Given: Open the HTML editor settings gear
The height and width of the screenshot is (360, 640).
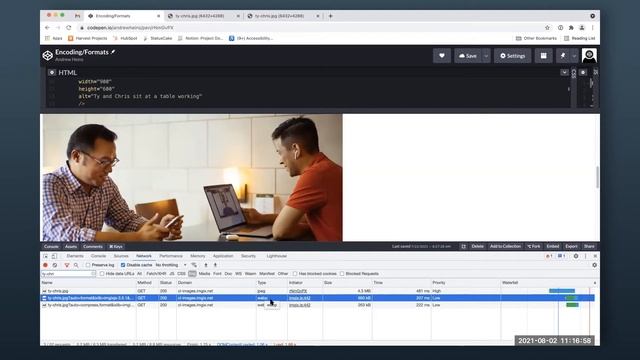Looking at the screenshot, I should pos(52,72).
